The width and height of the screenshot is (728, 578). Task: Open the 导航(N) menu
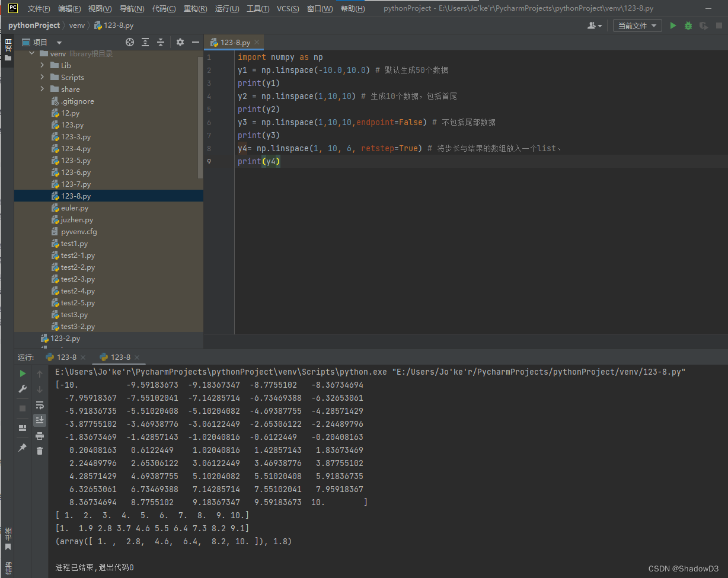[132, 9]
